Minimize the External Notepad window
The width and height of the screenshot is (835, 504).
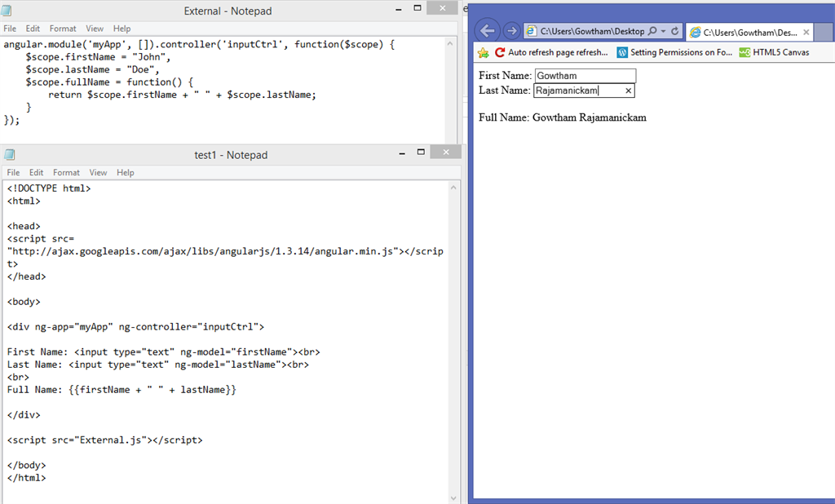(x=398, y=9)
